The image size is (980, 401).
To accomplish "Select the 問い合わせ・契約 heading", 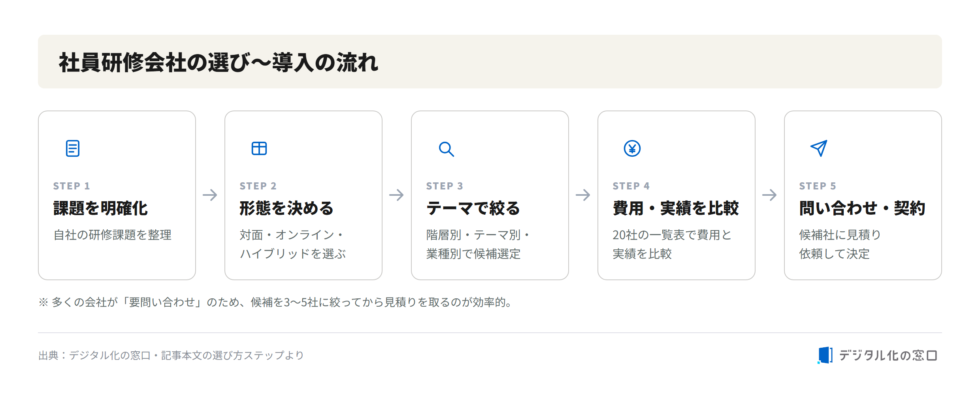I will 862,208.
